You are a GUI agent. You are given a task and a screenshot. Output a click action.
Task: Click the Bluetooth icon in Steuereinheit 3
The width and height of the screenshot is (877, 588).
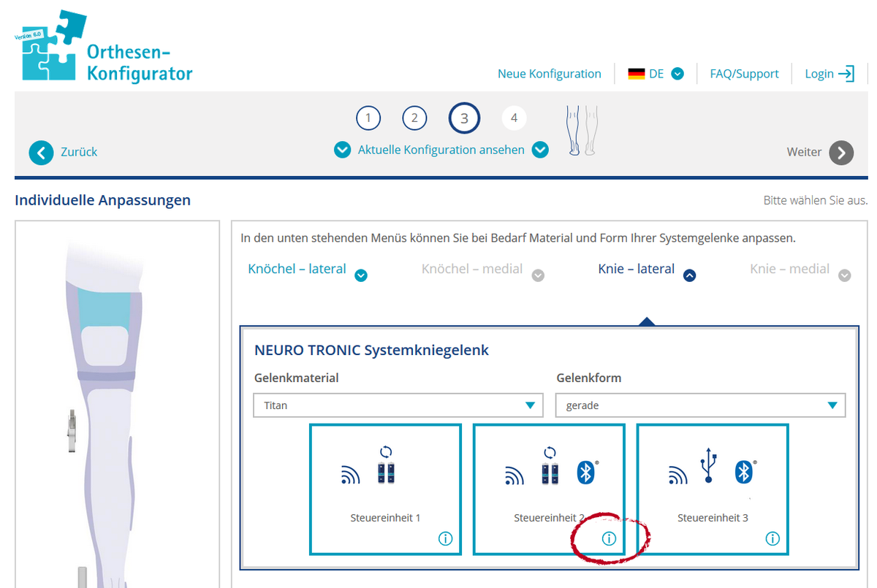click(x=745, y=473)
